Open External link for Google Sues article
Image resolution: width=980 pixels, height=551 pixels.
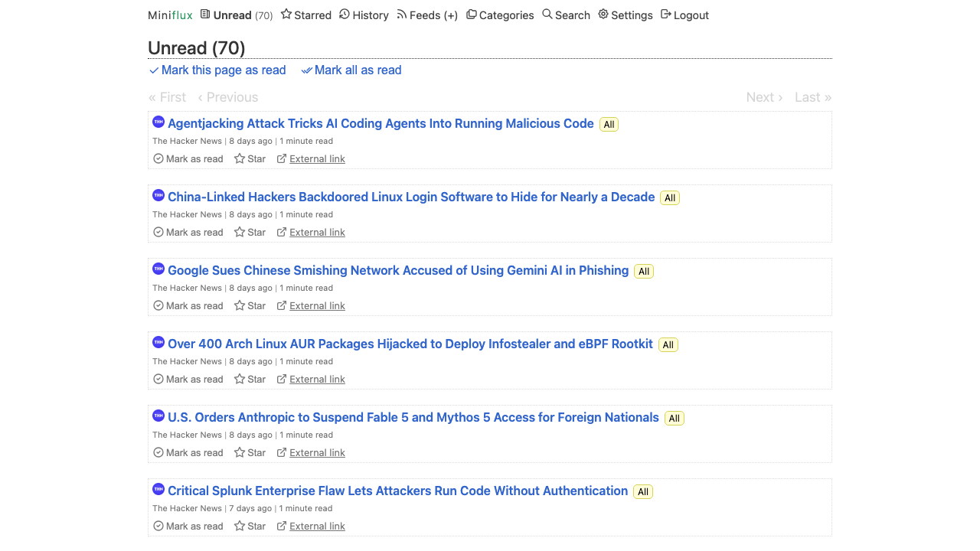pyautogui.click(x=312, y=306)
